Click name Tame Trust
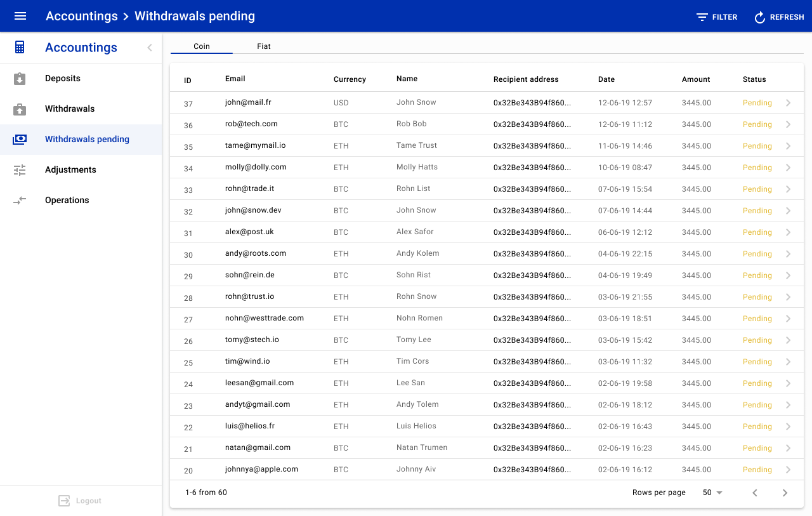Screen dimensions: 812x516 pos(417,145)
